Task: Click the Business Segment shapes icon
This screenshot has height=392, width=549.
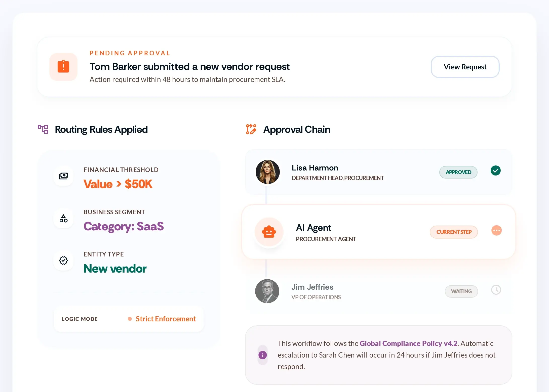Action: click(63, 218)
